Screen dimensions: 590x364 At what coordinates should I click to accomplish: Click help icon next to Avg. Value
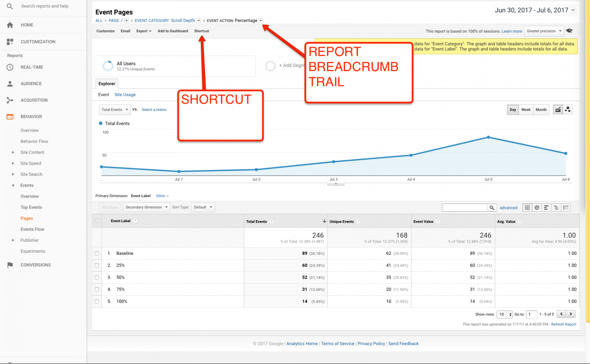pos(520,221)
